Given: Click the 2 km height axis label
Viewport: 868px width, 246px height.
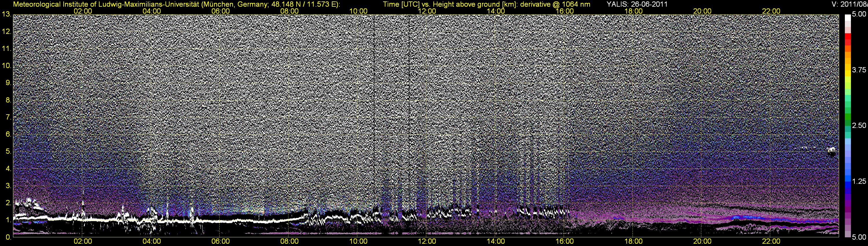Looking at the screenshot, I should click(x=8, y=203).
